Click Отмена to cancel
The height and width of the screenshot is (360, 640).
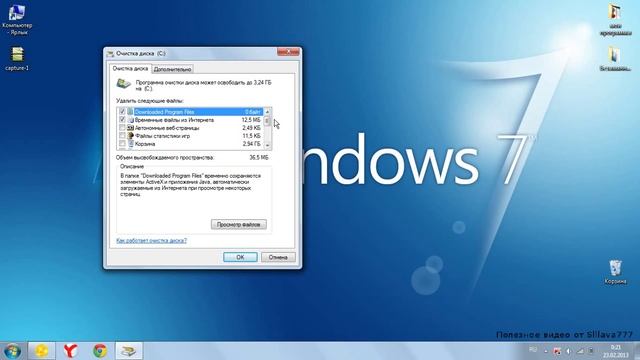[278, 257]
